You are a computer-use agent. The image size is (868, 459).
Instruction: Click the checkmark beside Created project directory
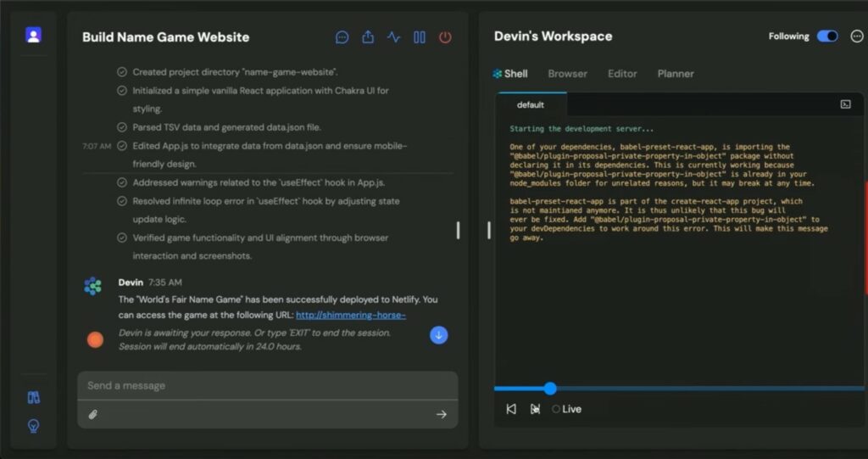[122, 72]
